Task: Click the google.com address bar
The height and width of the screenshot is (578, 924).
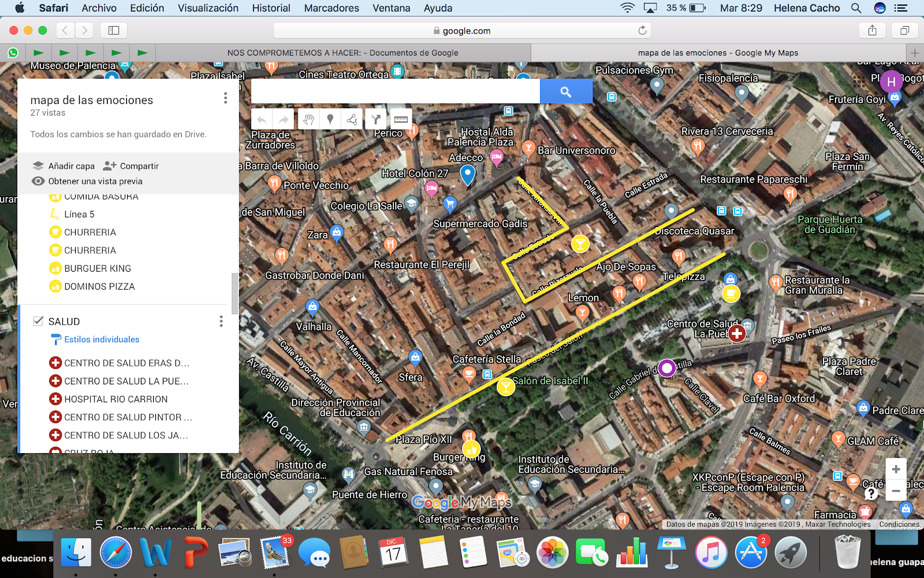Action: point(462,31)
